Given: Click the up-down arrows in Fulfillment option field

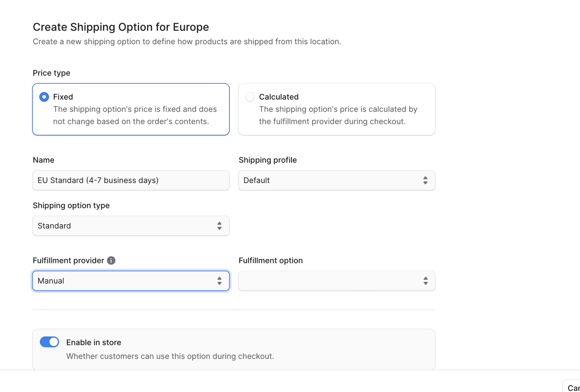Looking at the screenshot, I should [425, 281].
